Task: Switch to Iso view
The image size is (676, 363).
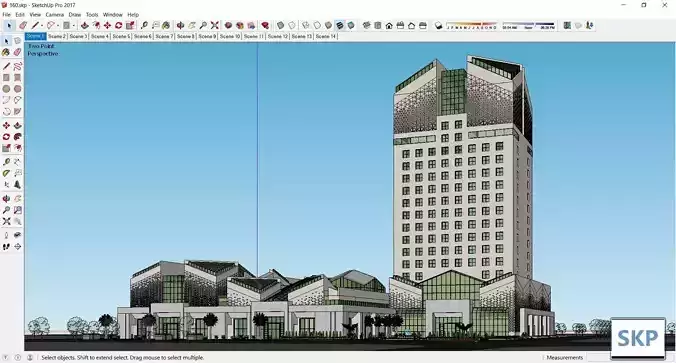Action: [366, 25]
